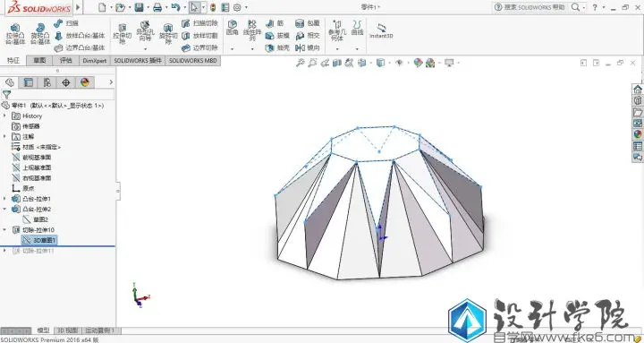Expand the dropdown under the Linear Pattern tool
This screenshot has width=644, height=343.
(252, 49)
